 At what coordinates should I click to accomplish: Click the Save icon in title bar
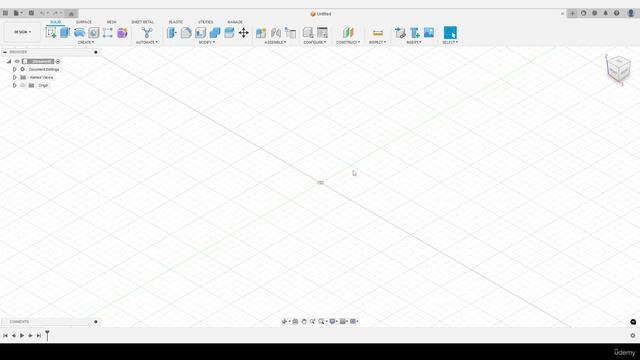click(x=31, y=13)
